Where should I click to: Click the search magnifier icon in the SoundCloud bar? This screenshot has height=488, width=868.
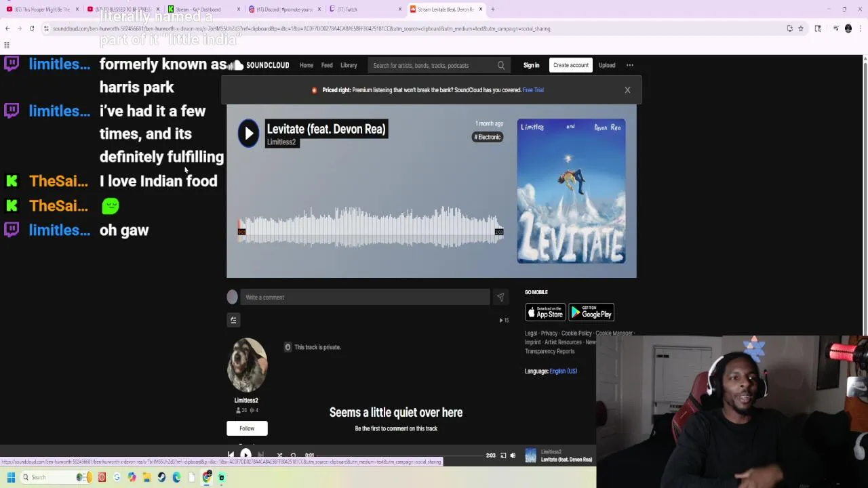click(x=501, y=65)
